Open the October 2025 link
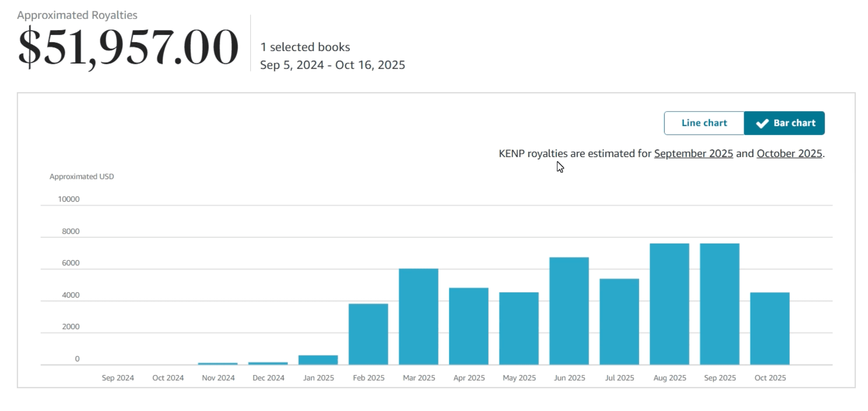This screenshot has height=411, width=868. (x=789, y=153)
